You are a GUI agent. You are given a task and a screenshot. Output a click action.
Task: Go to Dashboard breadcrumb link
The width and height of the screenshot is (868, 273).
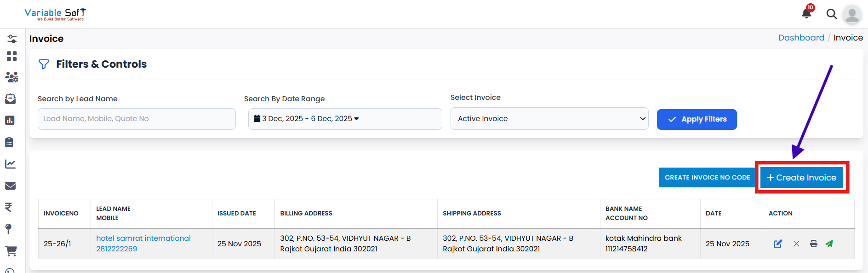click(x=801, y=38)
